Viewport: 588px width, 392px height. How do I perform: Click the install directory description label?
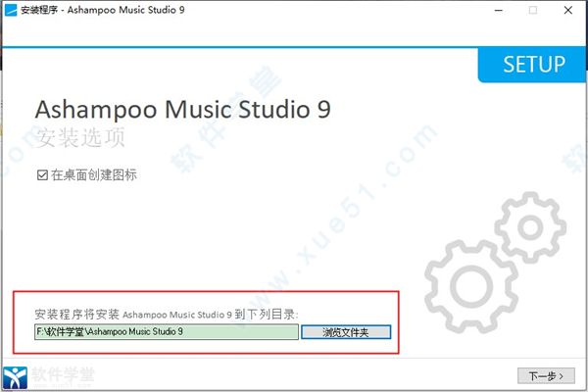click(x=167, y=314)
